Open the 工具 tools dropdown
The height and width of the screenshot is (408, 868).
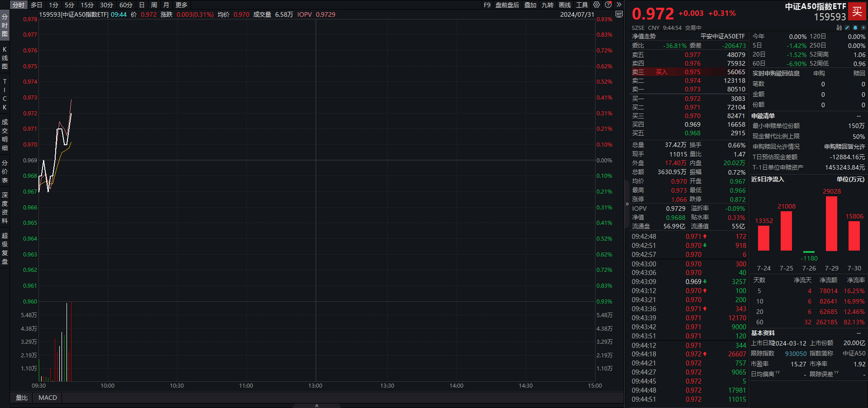pyautogui.click(x=582, y=5)
